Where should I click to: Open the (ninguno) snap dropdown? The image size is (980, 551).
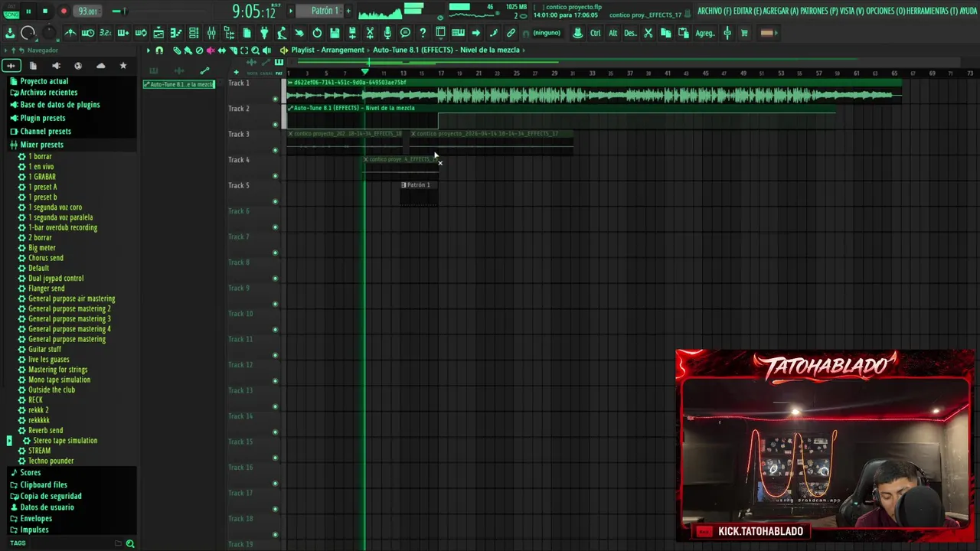click(547, 33)
